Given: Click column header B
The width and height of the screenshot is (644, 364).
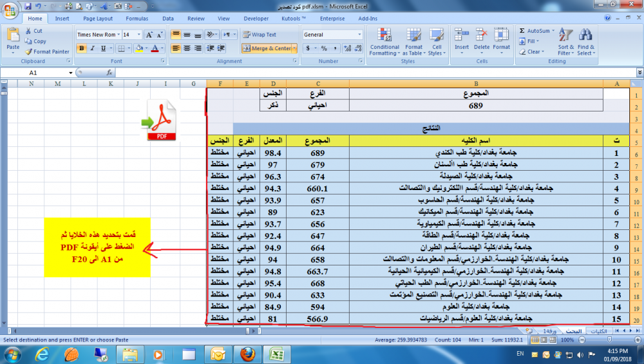Looking at the screenshot, I should 476,83.
